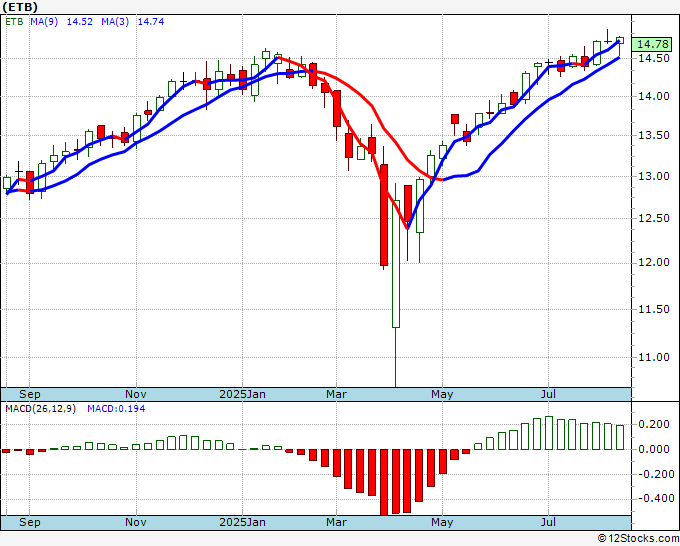
Task: Click the 0.200 MACD axis label
Action: [x=654, y=424]
